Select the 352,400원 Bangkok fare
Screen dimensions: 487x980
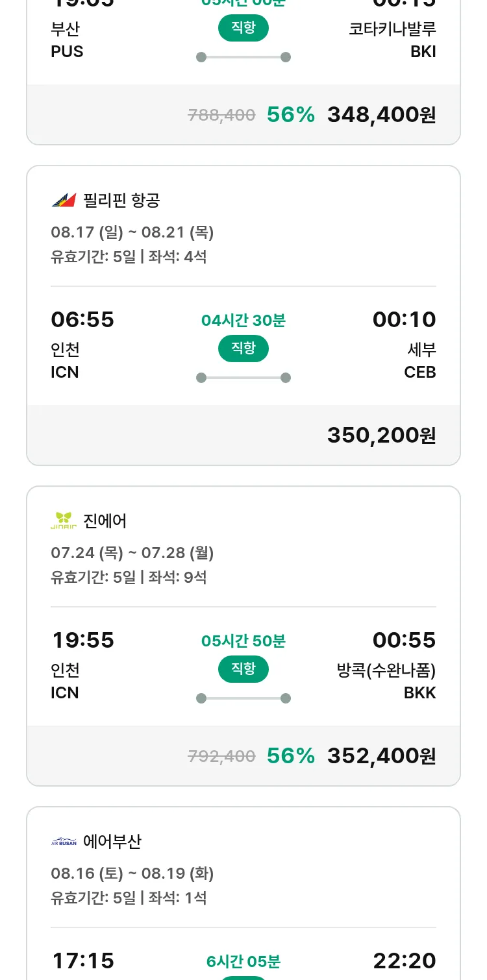[x=381, y=755]
